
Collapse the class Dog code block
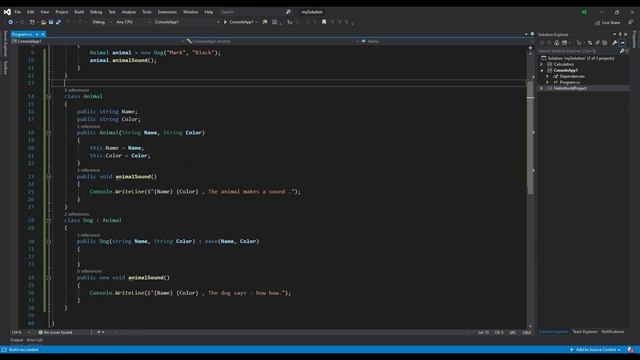[x=49, y=220]
